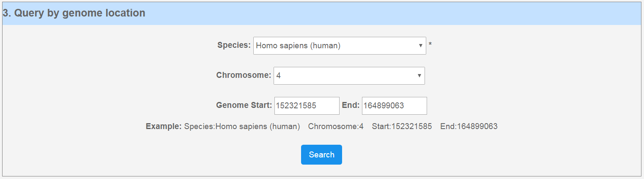
Task: Click the 'Chromosome:' field label
Action: click(x=244, y=75)
